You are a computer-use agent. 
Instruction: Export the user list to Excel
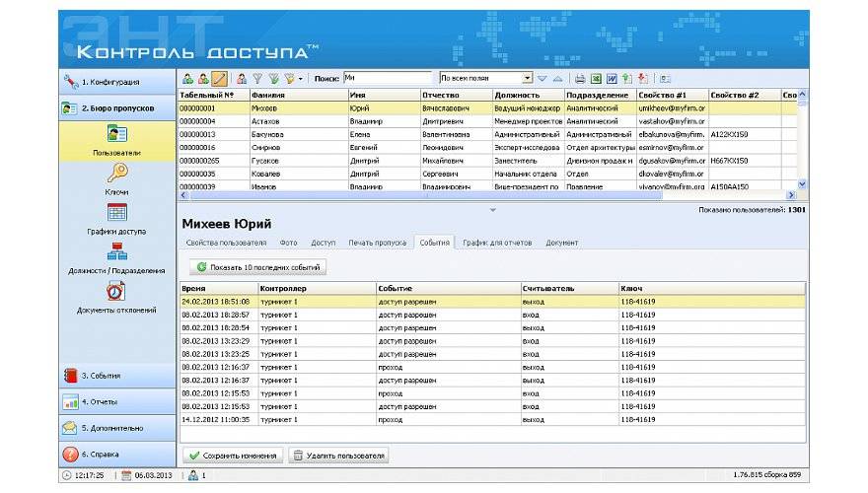596,79
